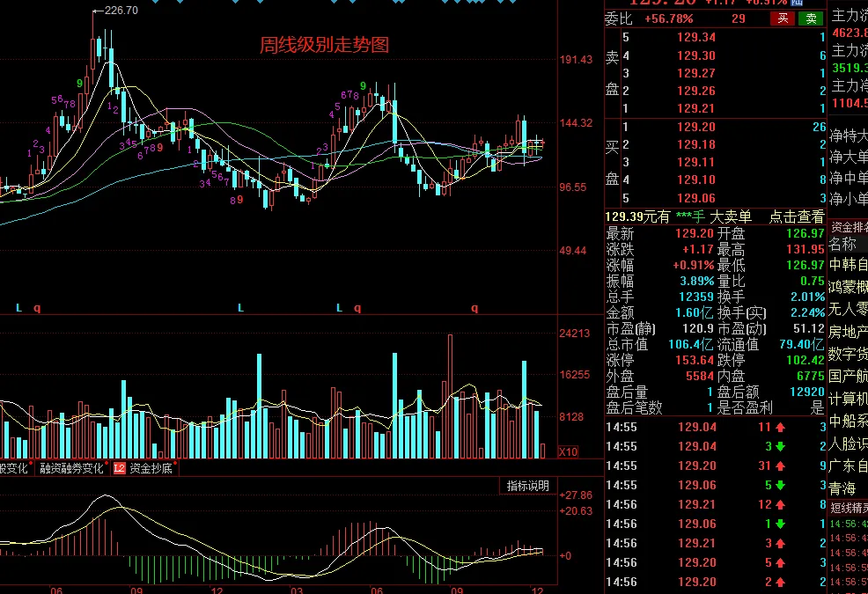Click the 周线级别走势图 chart title
Viewport: 868px width, 594px height.
324,45
